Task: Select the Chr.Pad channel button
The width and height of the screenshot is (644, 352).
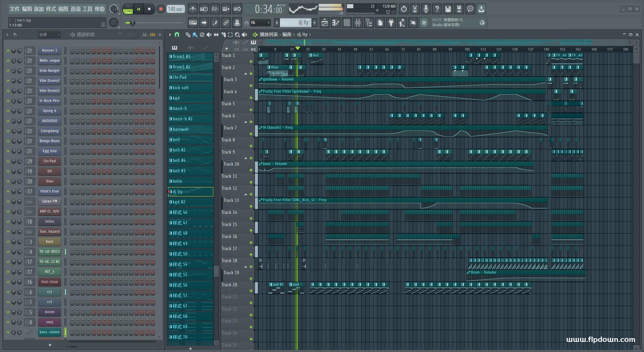Action: coord(50,161)
